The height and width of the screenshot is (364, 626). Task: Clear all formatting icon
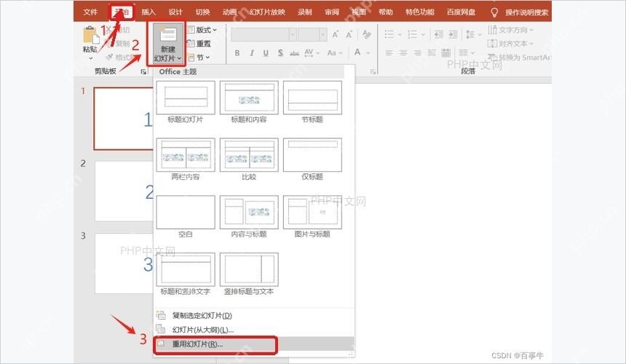click(366, 35)
